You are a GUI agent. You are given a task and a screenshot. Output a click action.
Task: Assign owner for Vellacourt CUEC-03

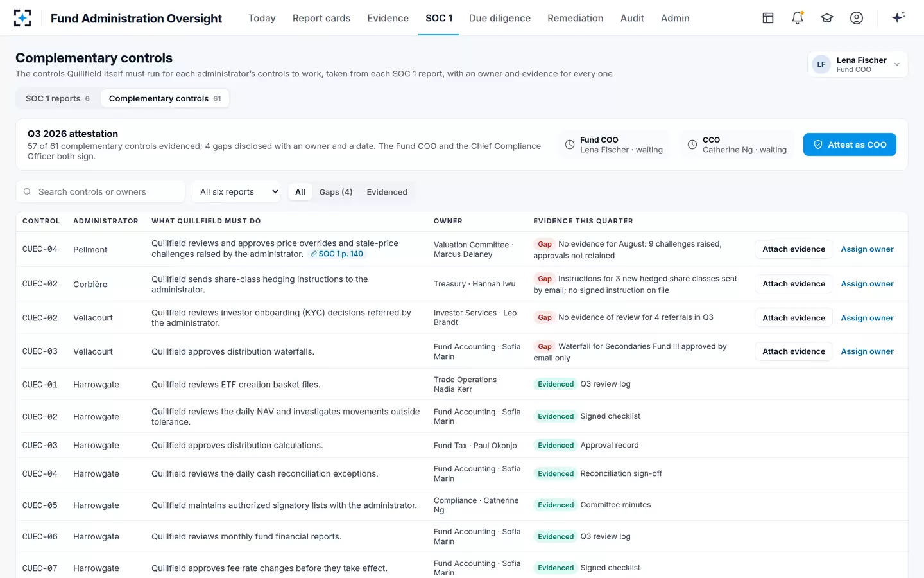coord(867,351)
